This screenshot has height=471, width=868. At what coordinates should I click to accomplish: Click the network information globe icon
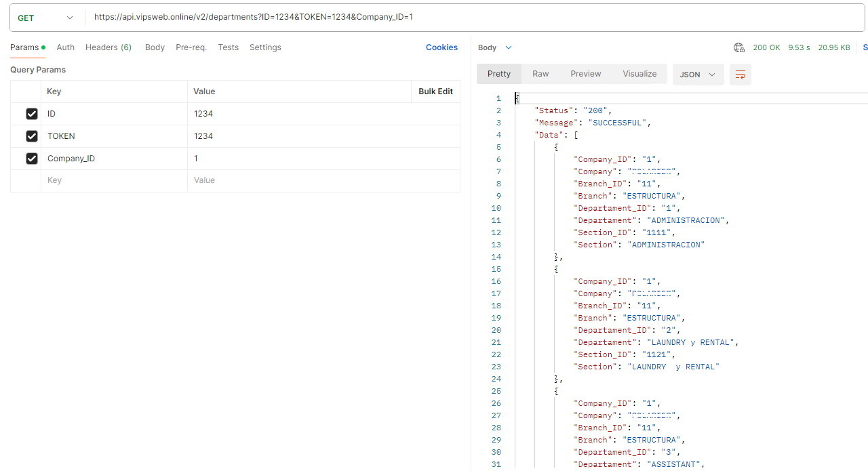click(x=739, y=47)
